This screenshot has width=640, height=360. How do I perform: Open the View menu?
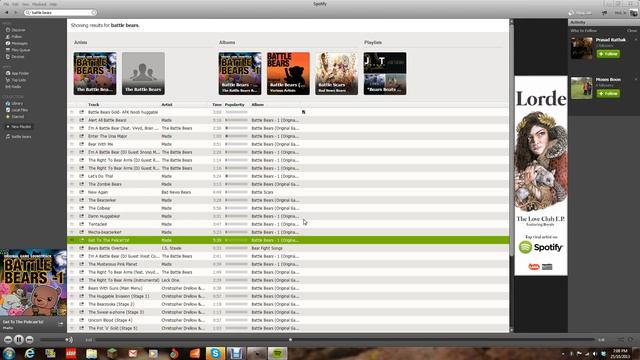26,4
